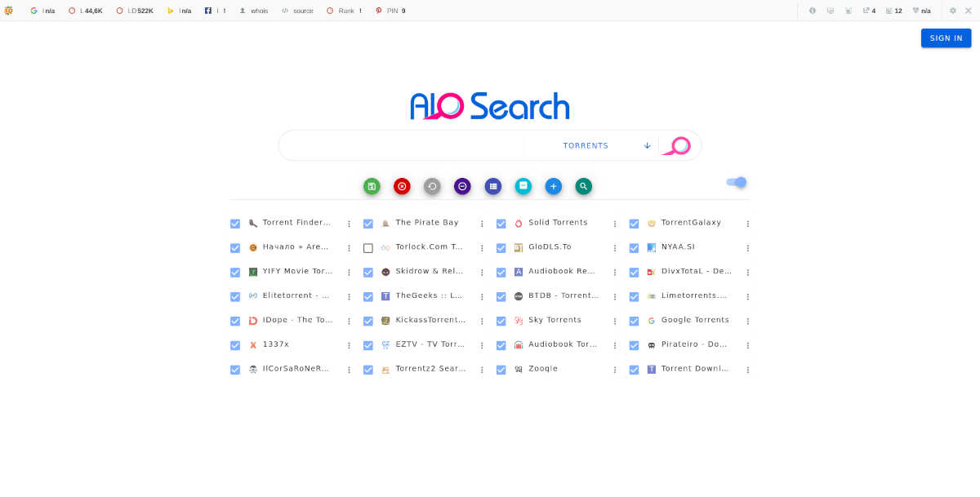980x497 pixels.
Task: Click the gray reset arrow icon
Action: pyautogui.click(x=432, y=186)
